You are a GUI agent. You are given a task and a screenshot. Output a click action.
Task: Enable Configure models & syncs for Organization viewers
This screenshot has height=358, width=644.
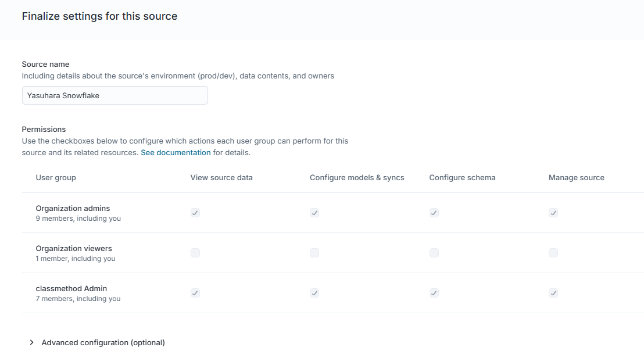pos(314,253)
